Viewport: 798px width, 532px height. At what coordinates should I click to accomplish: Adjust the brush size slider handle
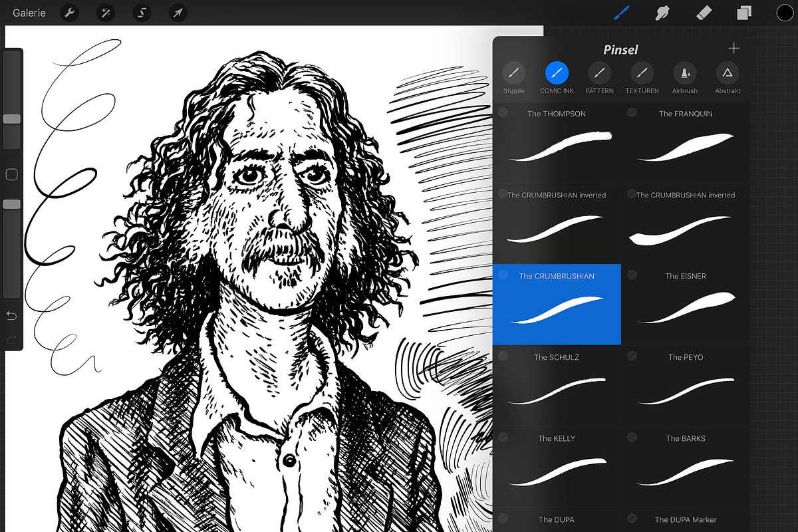[11, 119]
